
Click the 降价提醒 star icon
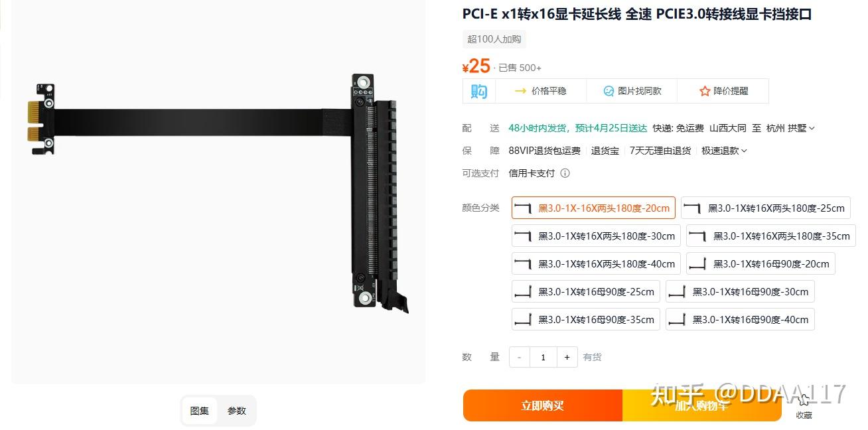(705, 91)
